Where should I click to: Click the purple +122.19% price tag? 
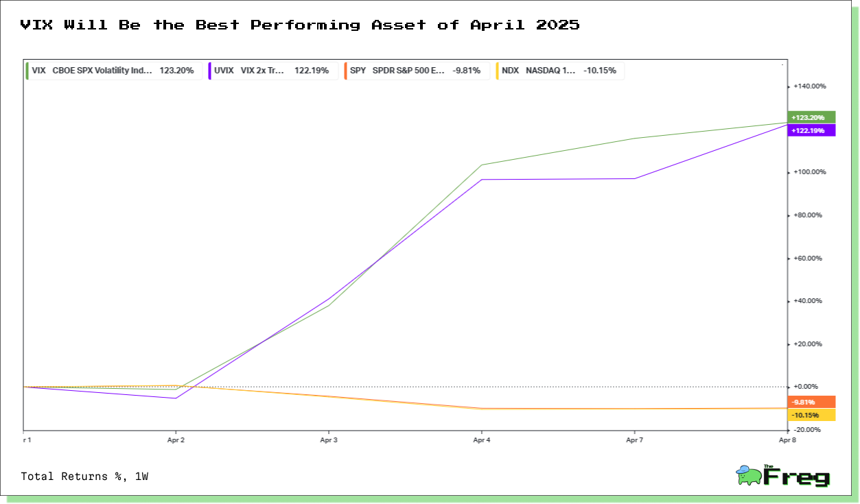coord(812,130)
